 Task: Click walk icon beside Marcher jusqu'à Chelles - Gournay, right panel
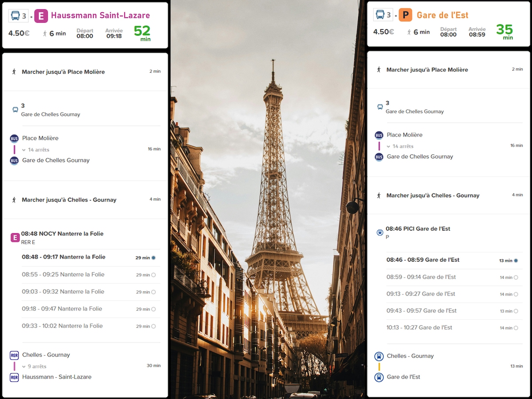coord(379,195)
